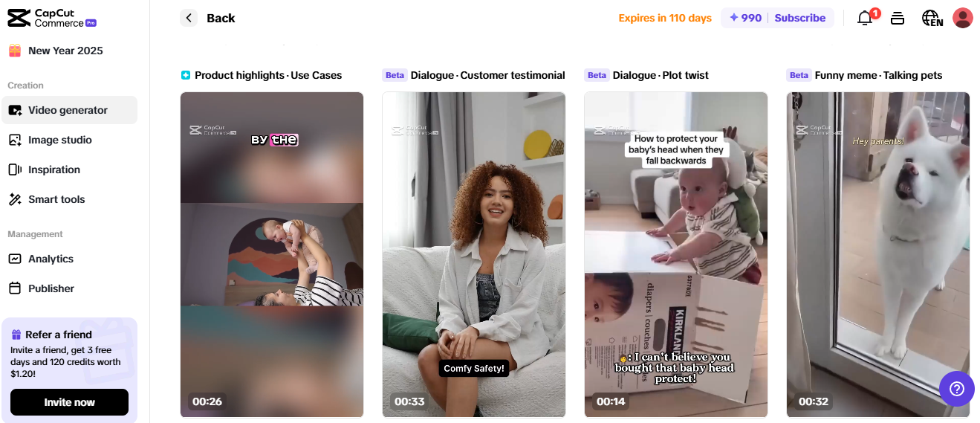
Task: Click the Analytics chart icon
Action: (15, 259)
